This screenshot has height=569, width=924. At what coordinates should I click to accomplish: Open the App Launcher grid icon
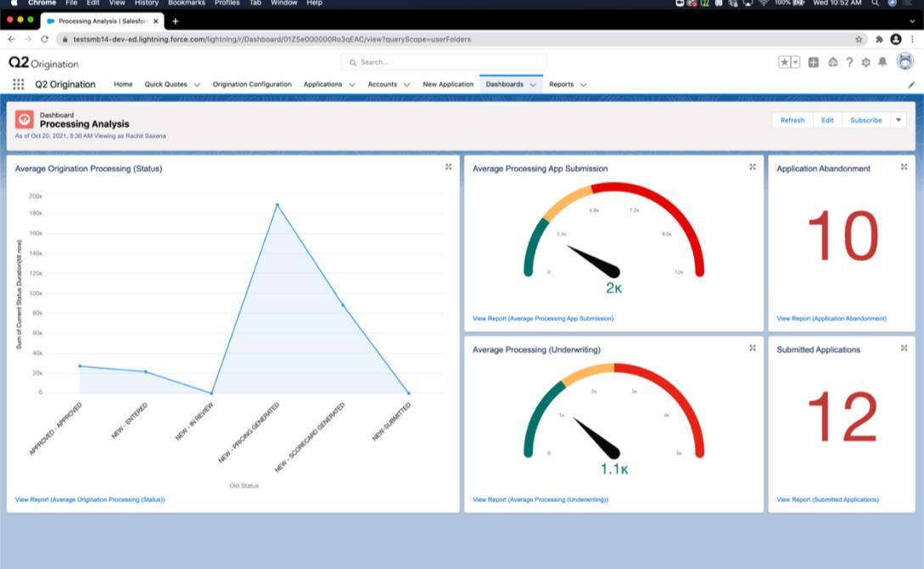click(19, 84)
